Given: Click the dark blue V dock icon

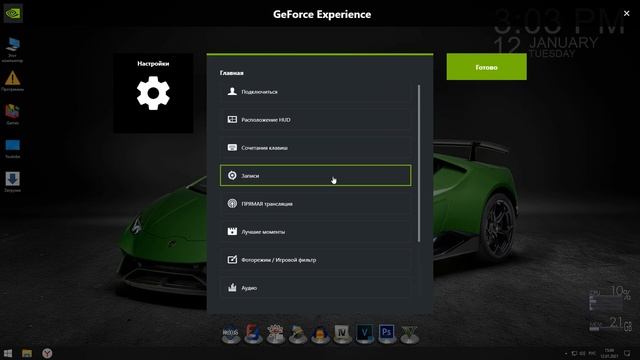Looking at the screenshot, I should (364, 333).
